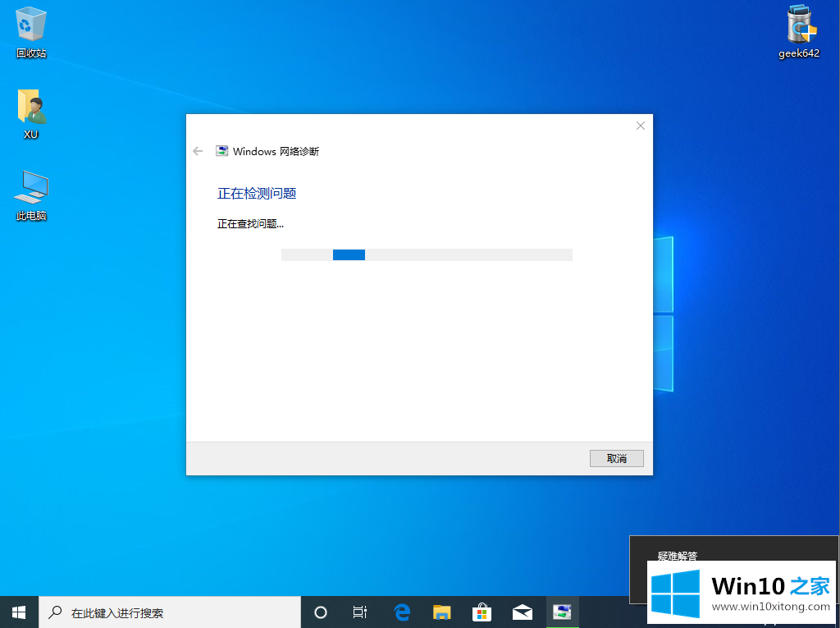Click the Windows 网络诊断 title text

(276, 152)
